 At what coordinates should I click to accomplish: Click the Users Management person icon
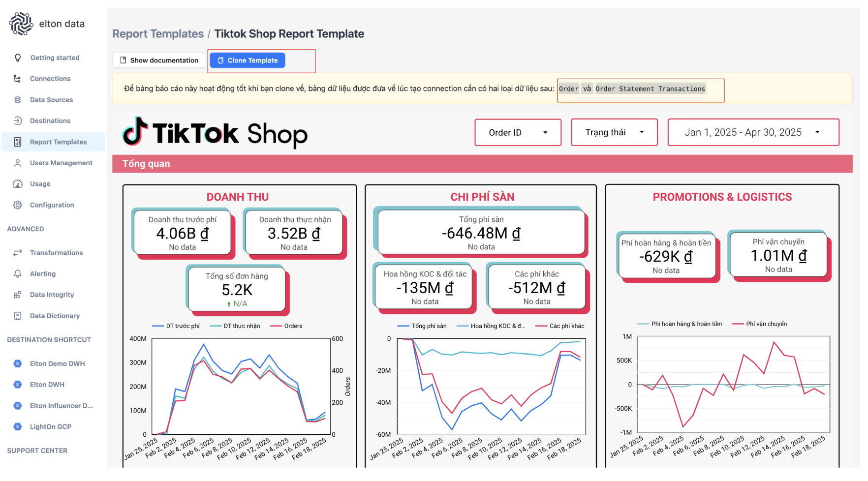click(x=18, y=163)
